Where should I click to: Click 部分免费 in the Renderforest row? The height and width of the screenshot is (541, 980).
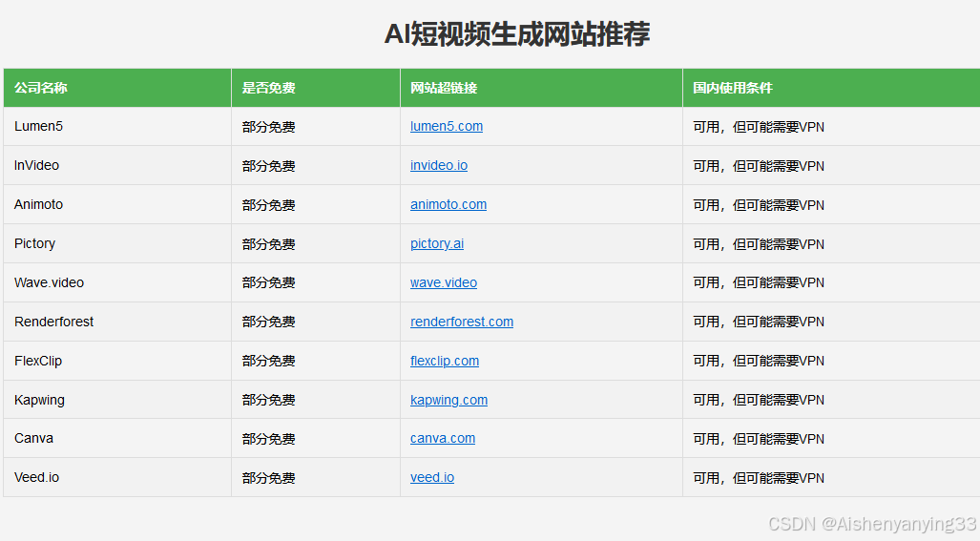coord(269,322)
